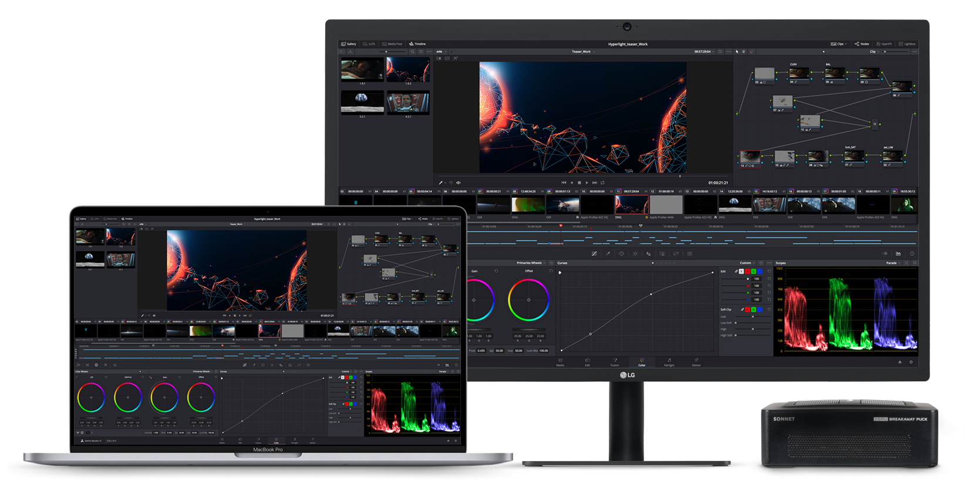Screen dimensions: 980x491
Task: Open the Teaser_Work timeline dropdown on monitor
Action: coord(584,52)
